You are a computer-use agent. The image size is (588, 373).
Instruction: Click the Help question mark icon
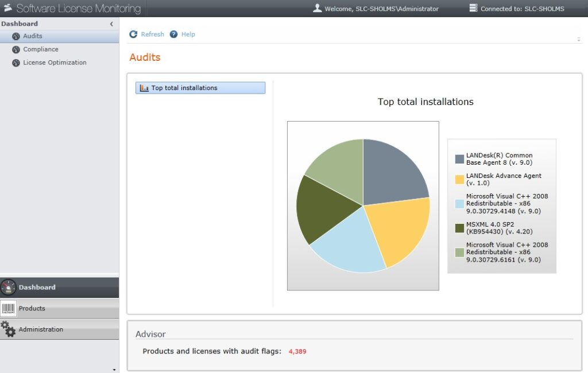point(173,34)
